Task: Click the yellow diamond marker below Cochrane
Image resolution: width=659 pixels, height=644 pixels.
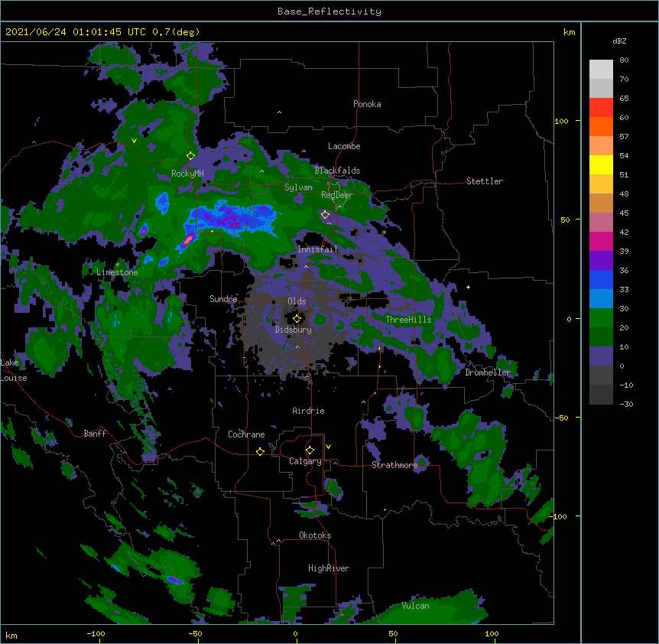Action: [260, 451]
